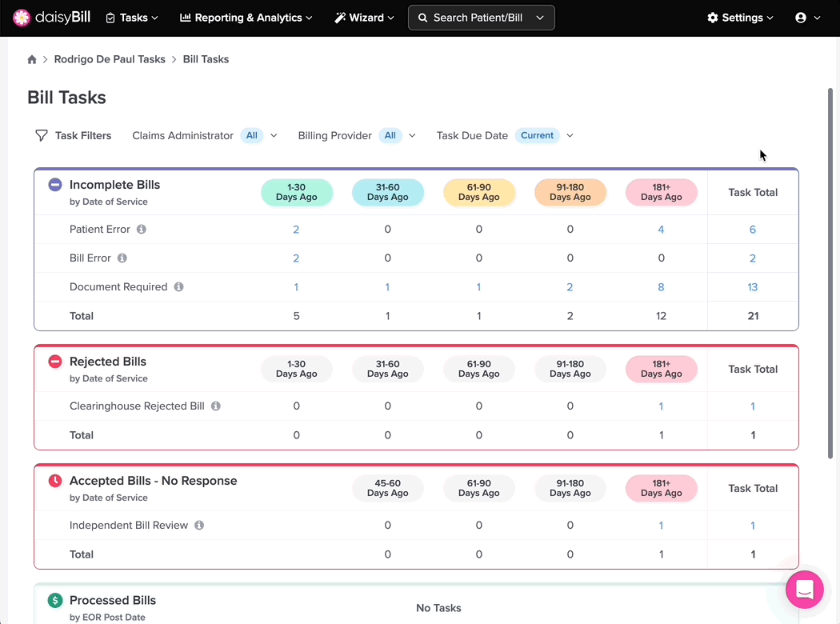Click the Patient Error info icon
Image resolution: width=840 pixels, height=624 pixels.
click(x=142, y=230)
